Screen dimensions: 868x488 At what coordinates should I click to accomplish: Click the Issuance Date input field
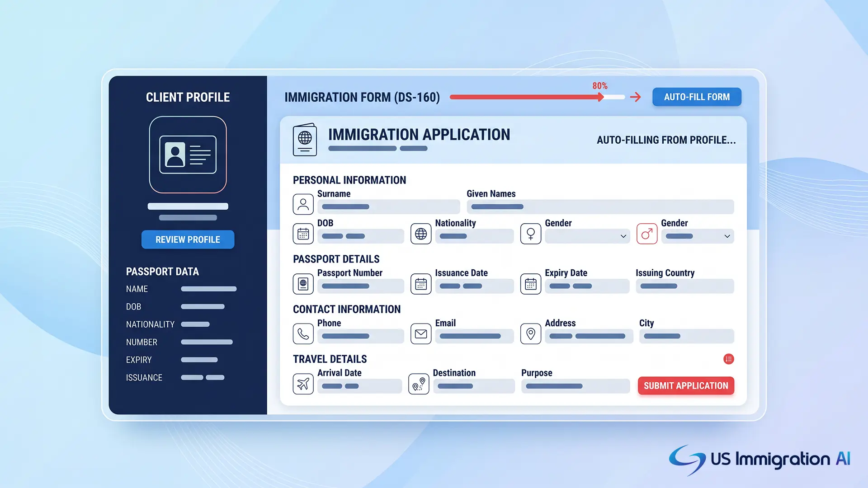click(x=474, y=286)
